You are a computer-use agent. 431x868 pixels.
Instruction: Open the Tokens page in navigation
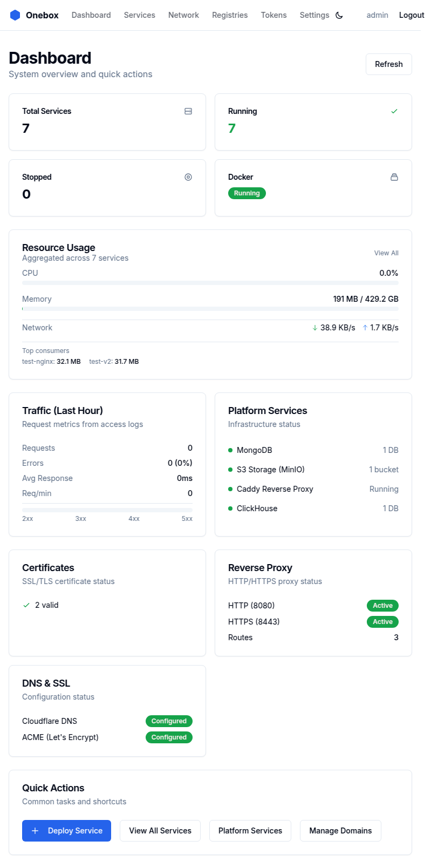[x=273, y=15]
